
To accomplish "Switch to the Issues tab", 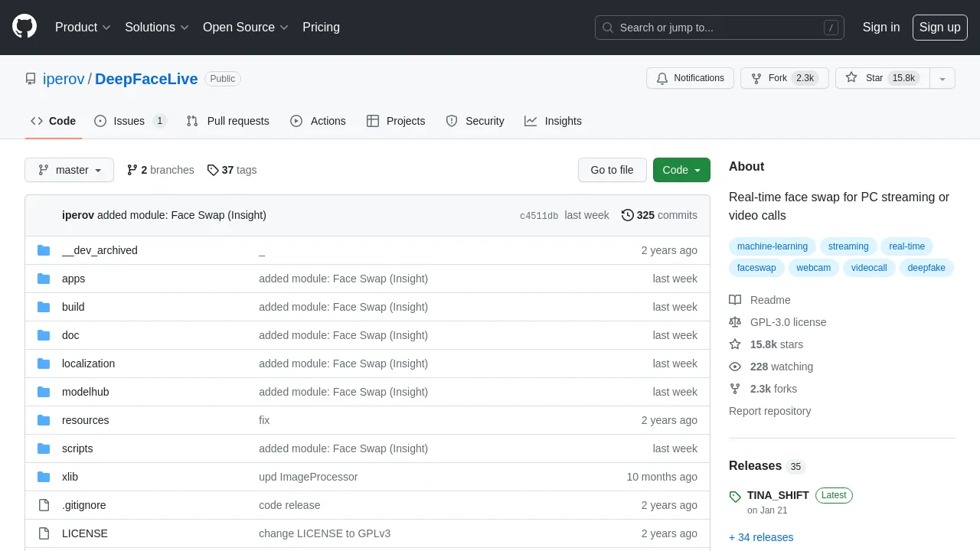I will coord(129,121).
